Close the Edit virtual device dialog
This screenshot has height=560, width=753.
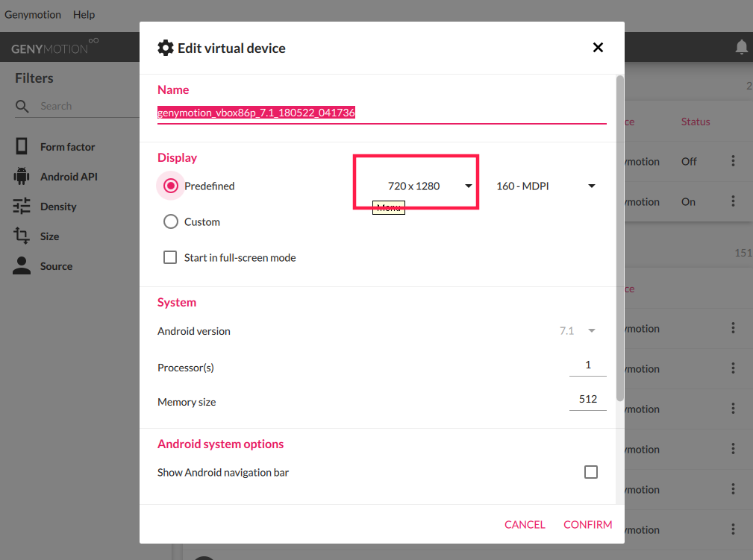(598, 48)
